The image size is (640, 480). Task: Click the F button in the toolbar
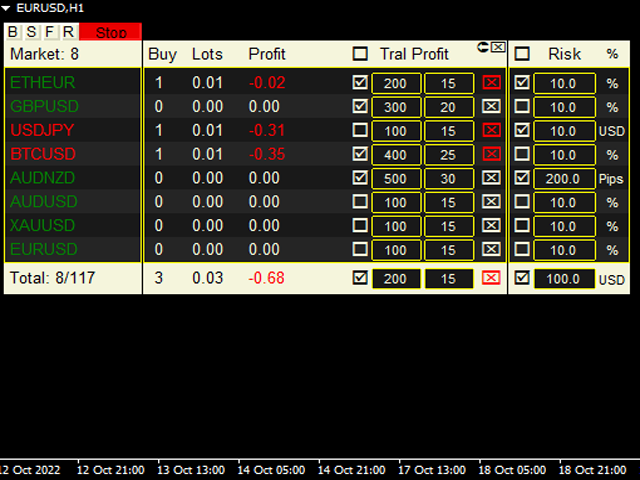click(50, 32)
